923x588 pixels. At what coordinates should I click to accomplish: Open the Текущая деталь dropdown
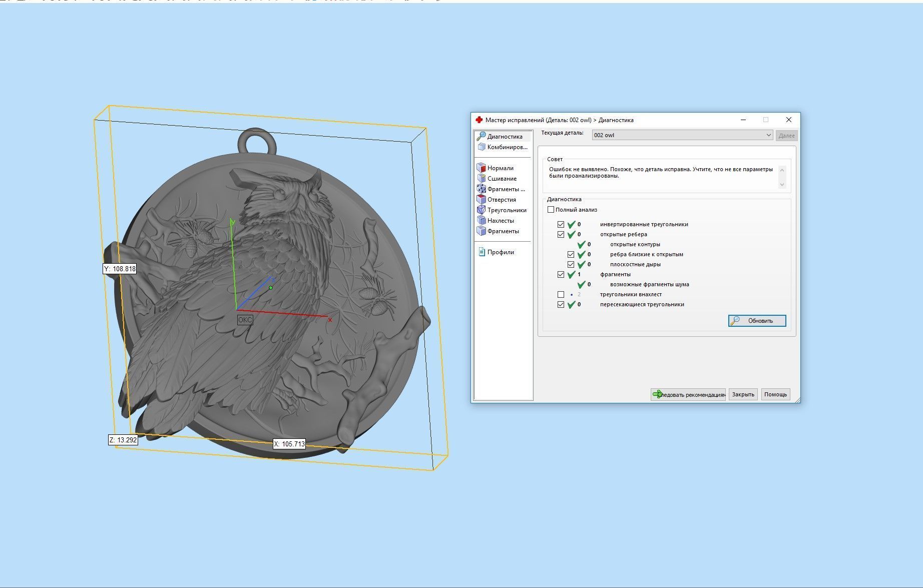coord(682,135)
